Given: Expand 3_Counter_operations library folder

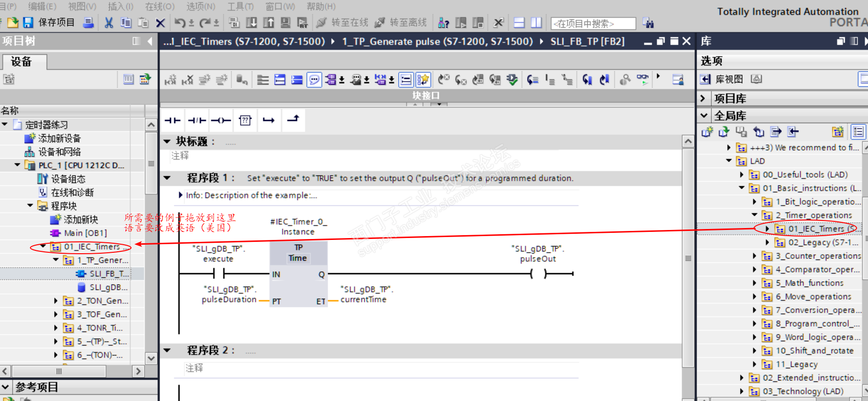Looking at the screenshot, I should coord(755,256).
